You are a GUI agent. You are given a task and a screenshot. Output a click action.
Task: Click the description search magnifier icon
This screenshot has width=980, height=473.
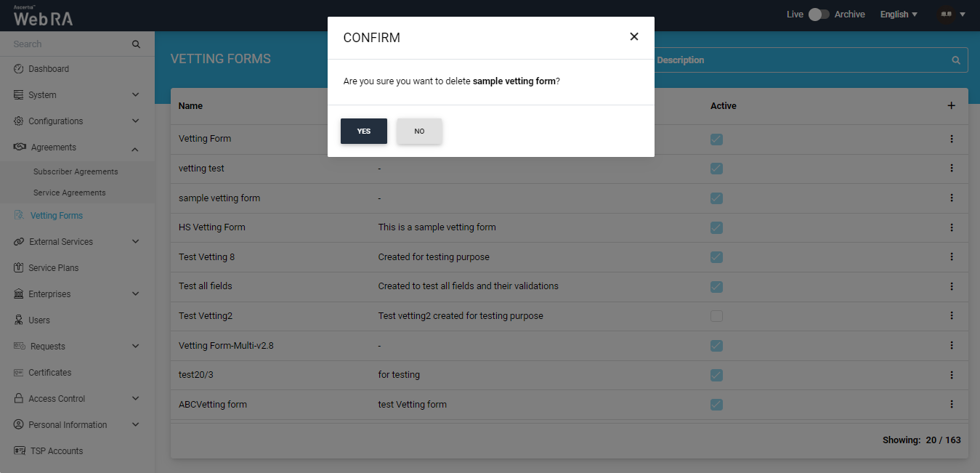tap(956, 60)
